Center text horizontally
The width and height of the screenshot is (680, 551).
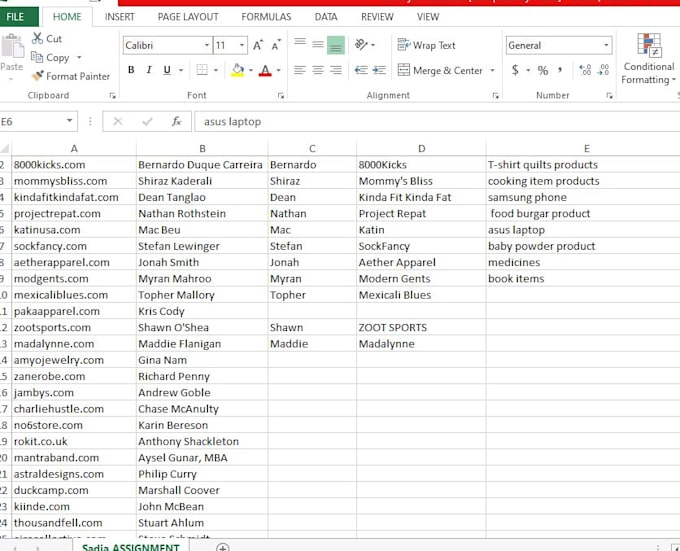(318, 70)
